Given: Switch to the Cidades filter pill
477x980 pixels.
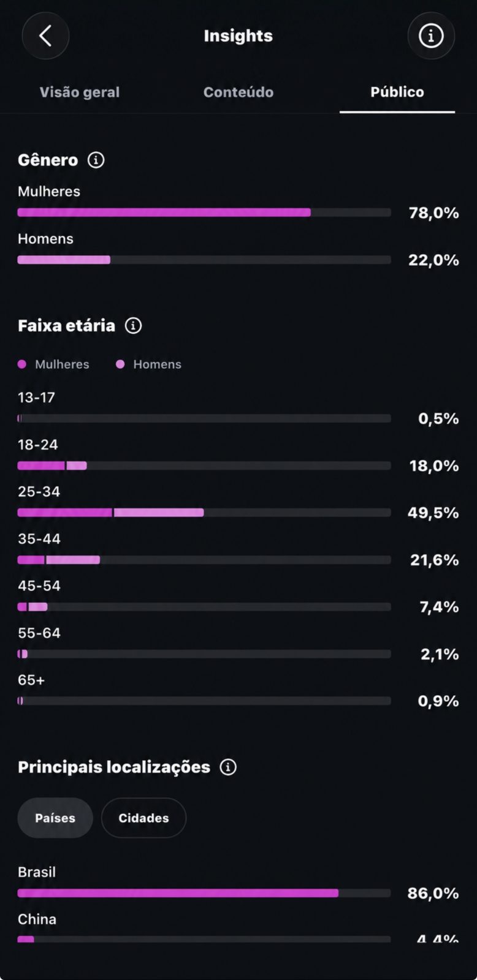Looking at the screenshot, I should pos(143,818).
